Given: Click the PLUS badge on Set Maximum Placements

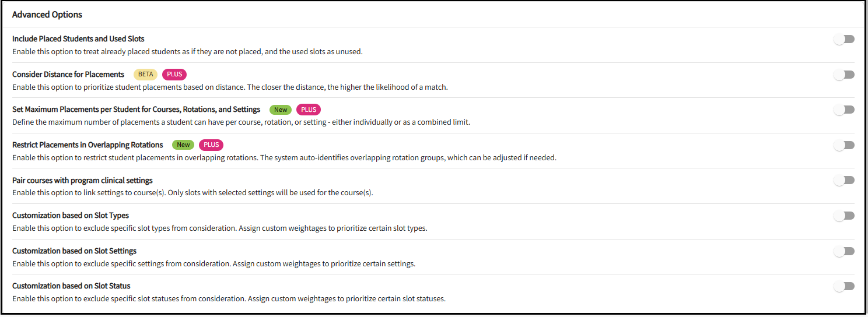Looking at the screenshot, I should pos(309,110).
